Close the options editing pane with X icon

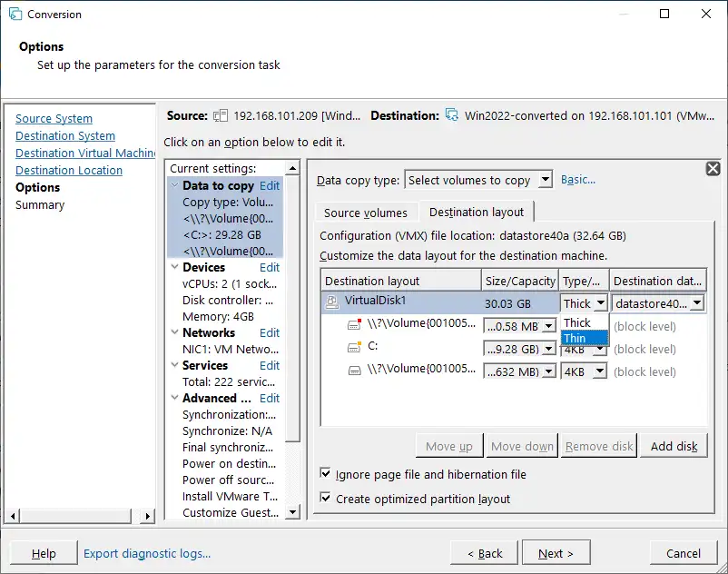point(713,168)
